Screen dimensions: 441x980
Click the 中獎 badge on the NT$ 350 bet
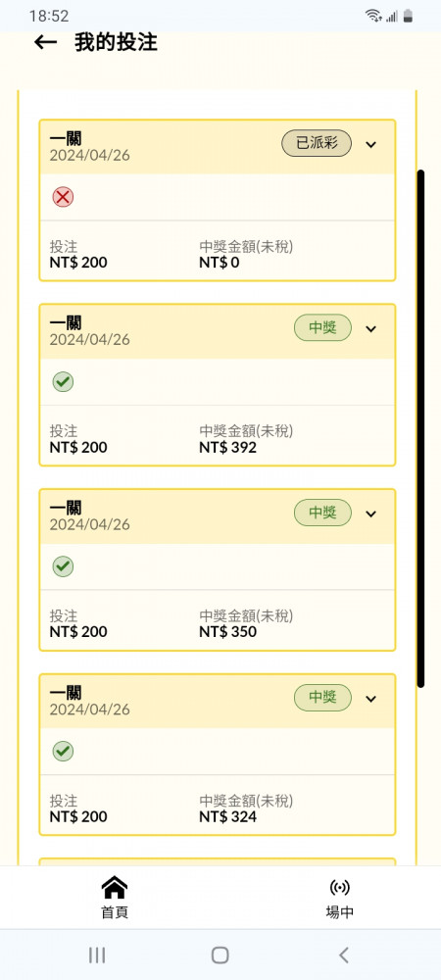pyautogui.click(x=323, y=514)
